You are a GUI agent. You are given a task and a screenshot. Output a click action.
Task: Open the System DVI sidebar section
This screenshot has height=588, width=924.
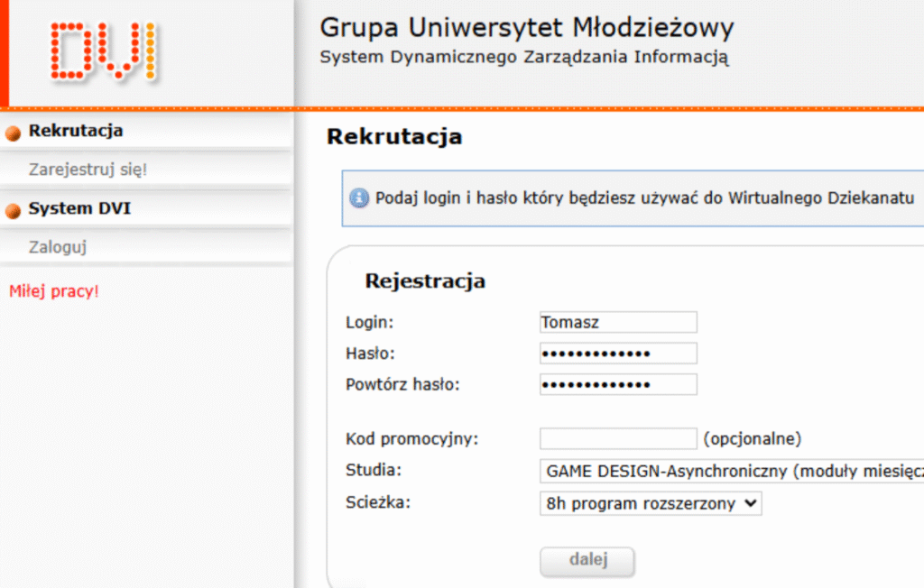pos(79,208)
